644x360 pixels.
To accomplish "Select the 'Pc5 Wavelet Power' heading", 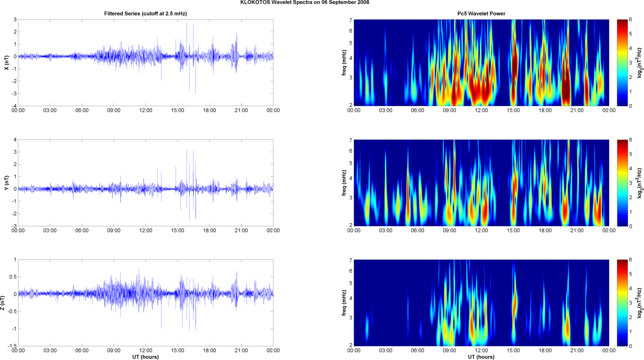I will pos(481,14).
